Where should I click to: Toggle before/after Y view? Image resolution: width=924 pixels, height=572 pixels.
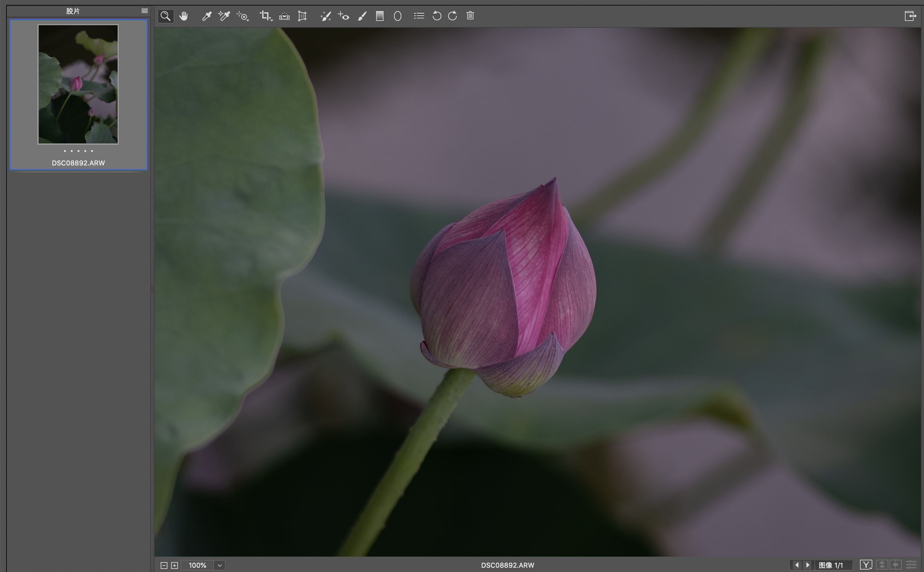click(x=866, y=565)
